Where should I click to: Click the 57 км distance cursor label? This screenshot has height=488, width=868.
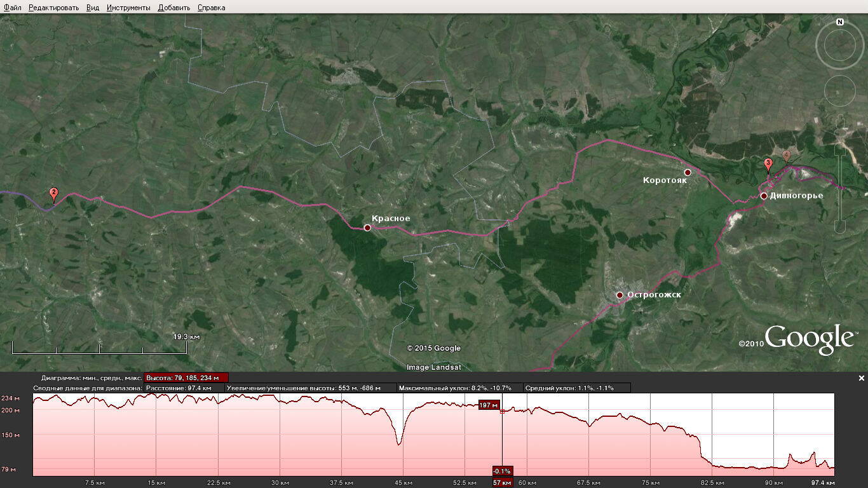click(502, 483)
